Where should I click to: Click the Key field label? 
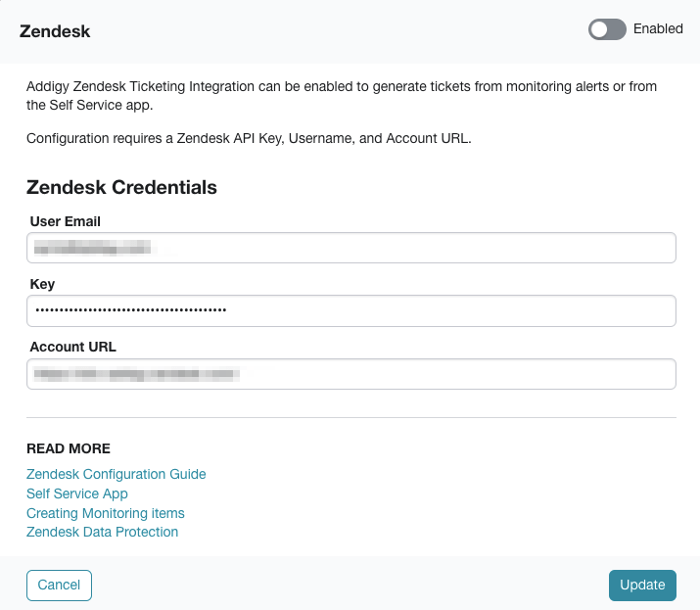click(42, 284)
